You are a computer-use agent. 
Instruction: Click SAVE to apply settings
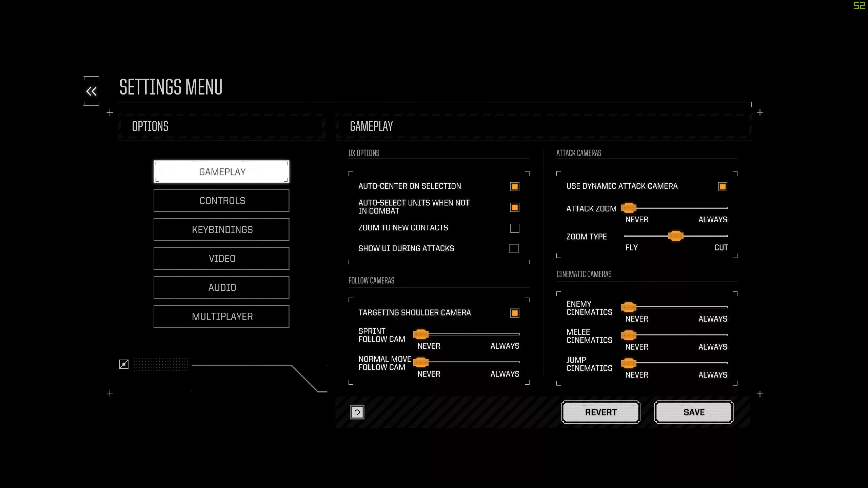[x=693, y=412]
